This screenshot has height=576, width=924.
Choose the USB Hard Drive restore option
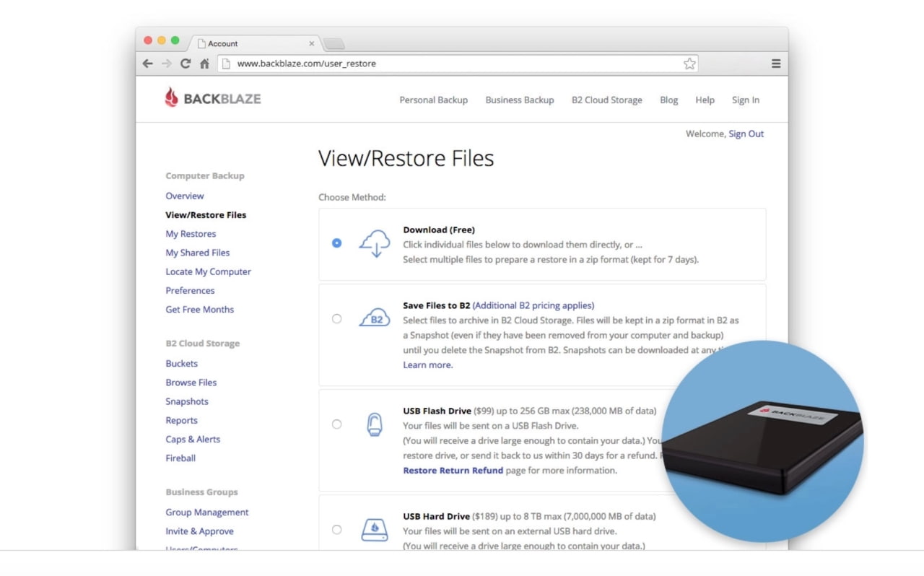tap(336, 529)
